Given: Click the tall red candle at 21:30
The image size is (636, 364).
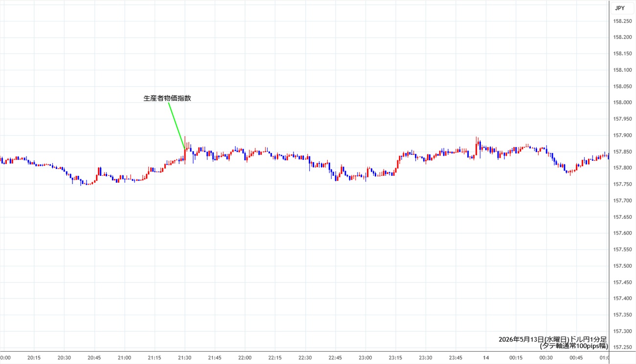Looking at the screenshot, I should (x=185, y=150).
